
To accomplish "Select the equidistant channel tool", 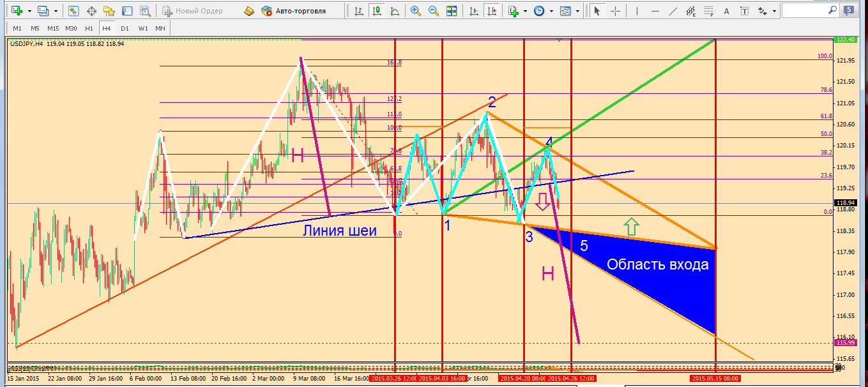I will click(x=690, y=11).
